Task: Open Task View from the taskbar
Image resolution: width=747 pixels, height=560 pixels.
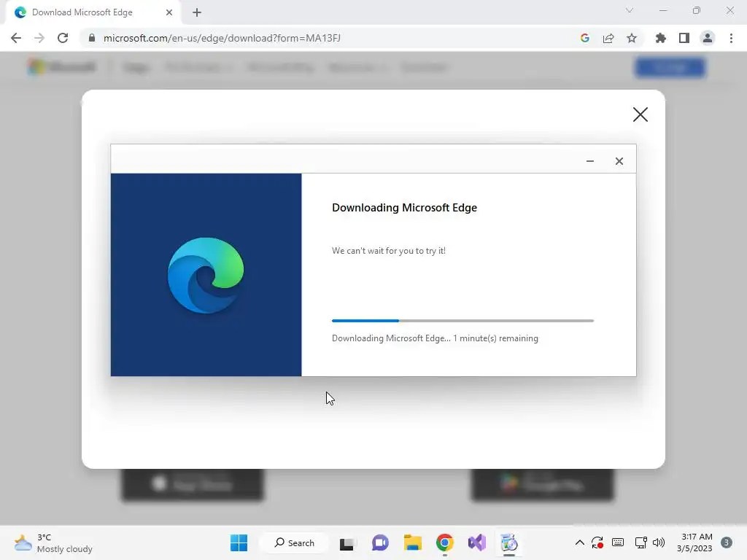Action: pos(347,543)
